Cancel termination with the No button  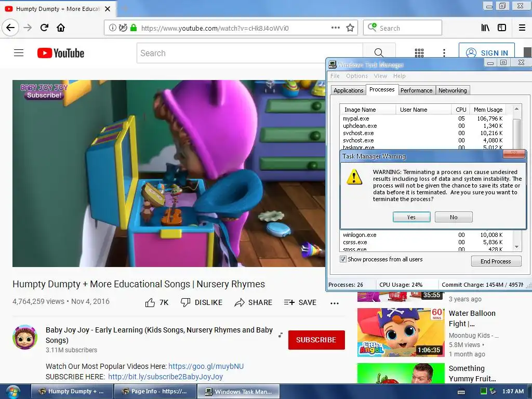coord(454,217)
